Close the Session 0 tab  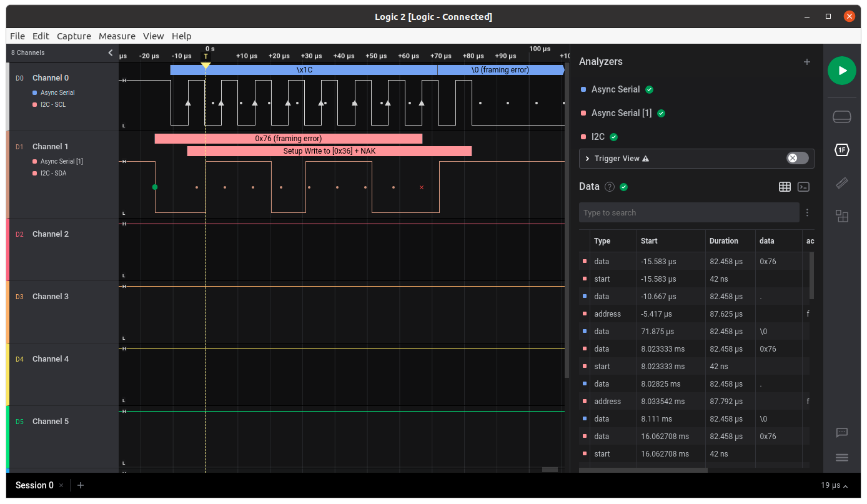click(61, 485)
